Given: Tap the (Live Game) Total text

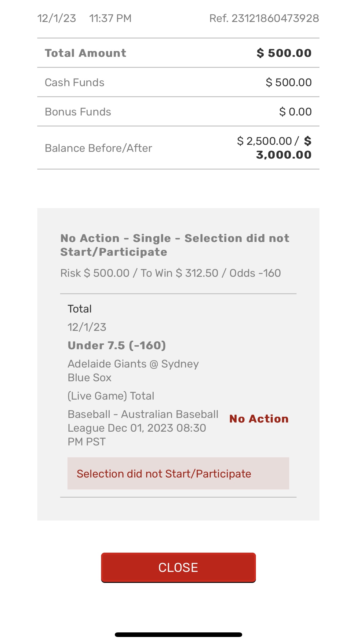Looking at the screenshot, I should point(111,396).
